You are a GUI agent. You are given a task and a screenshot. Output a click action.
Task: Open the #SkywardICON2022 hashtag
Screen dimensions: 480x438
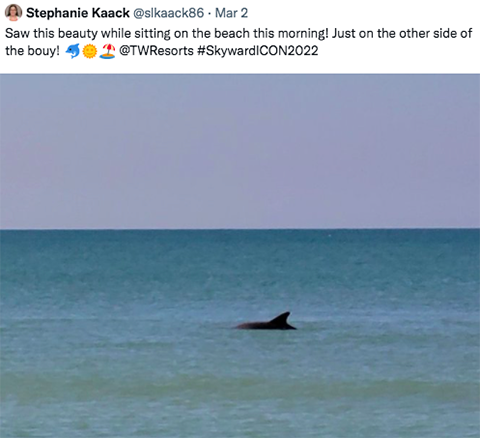[x=258, y=51]
